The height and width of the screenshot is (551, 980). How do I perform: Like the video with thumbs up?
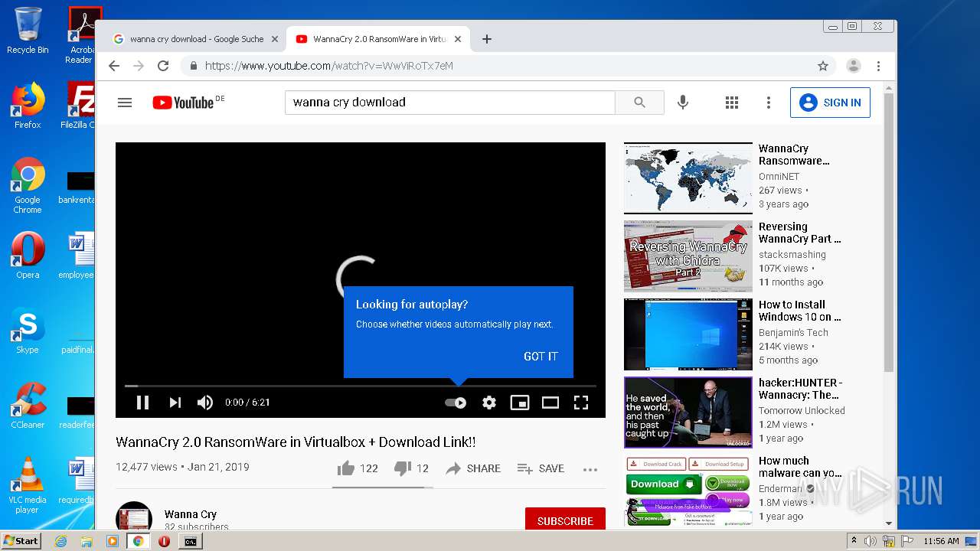pyautogui.click(x=358, y=468)
